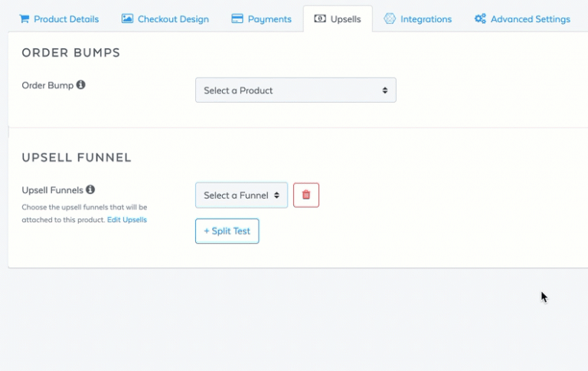Select the Upsells tab label
The height and width of the screenshot is (371, 588).
345,19
